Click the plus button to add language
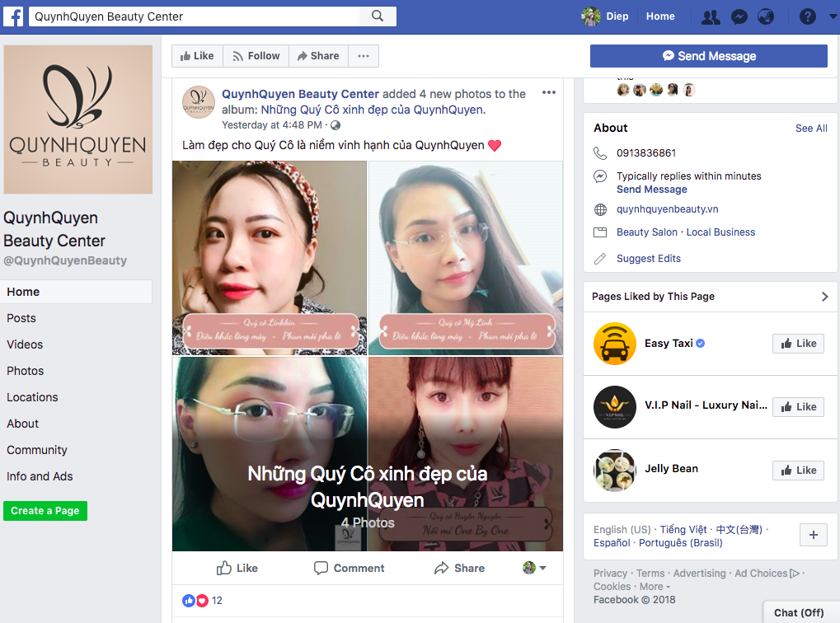Viewport: 840px width, 623px height. tap(814, 535)
